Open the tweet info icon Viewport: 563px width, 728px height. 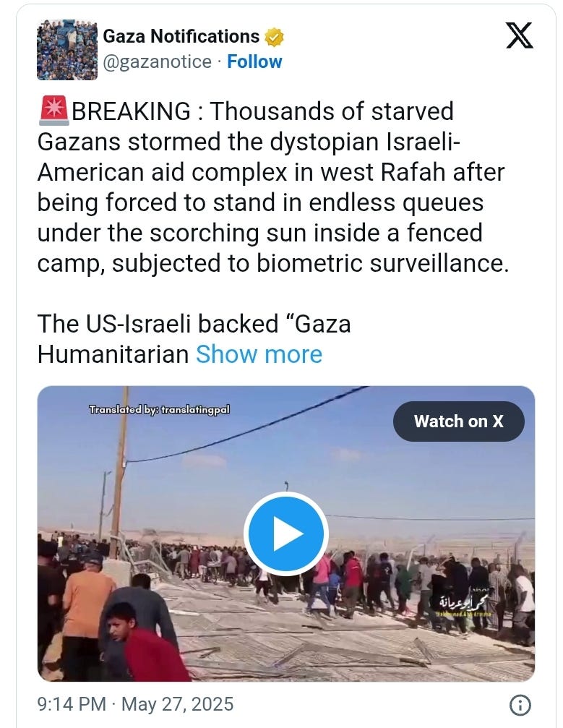tap(520, 705)
